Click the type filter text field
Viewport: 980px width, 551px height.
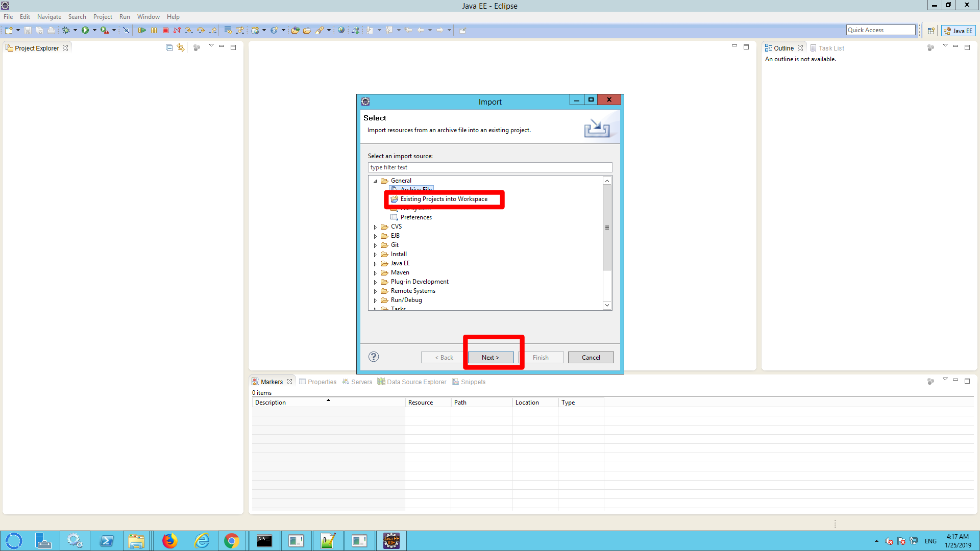coord(490,167)
